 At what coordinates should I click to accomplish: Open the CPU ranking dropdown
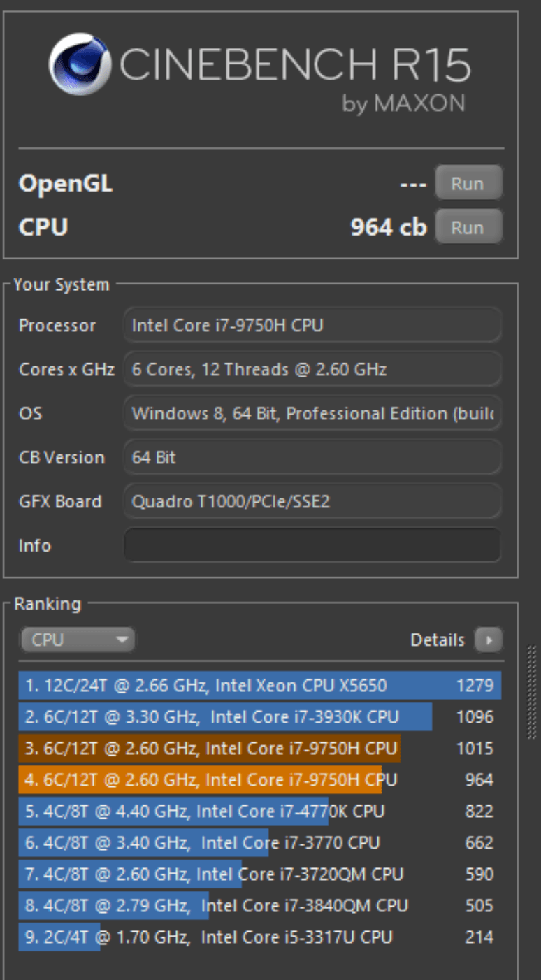pos(77,640)
